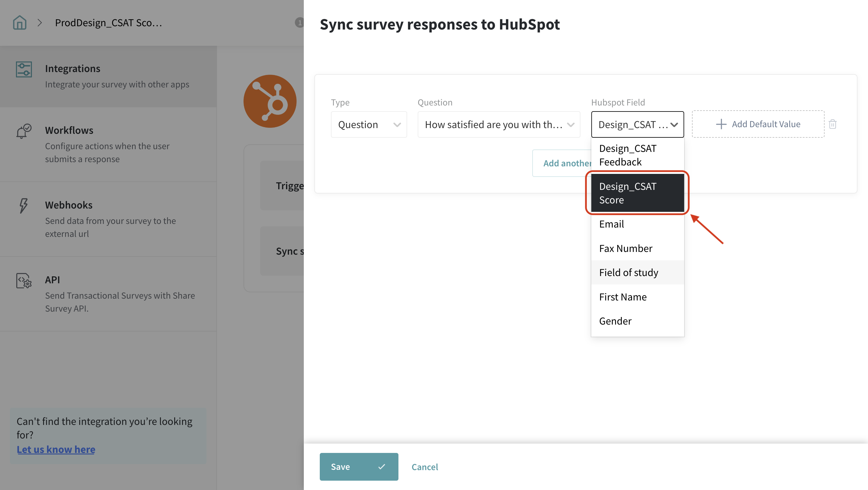
Task: Choose Gender from field list
Action: tap(637, 321)
